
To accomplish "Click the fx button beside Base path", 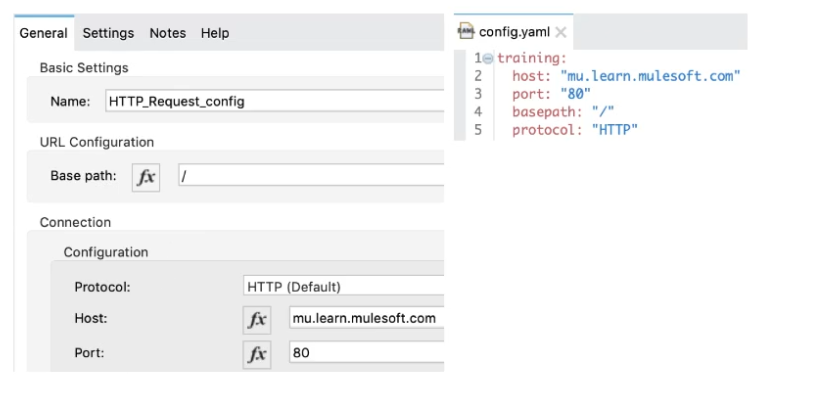I will click(146, 177).
